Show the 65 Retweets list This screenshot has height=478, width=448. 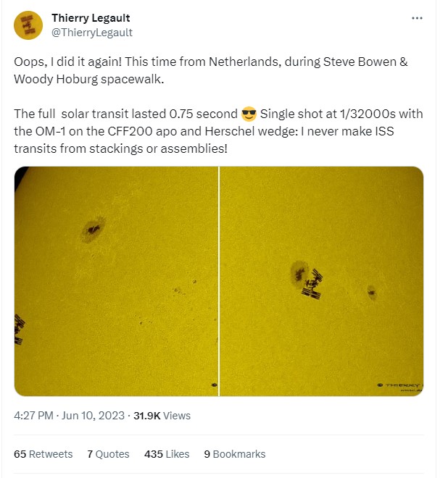(43, 454)
